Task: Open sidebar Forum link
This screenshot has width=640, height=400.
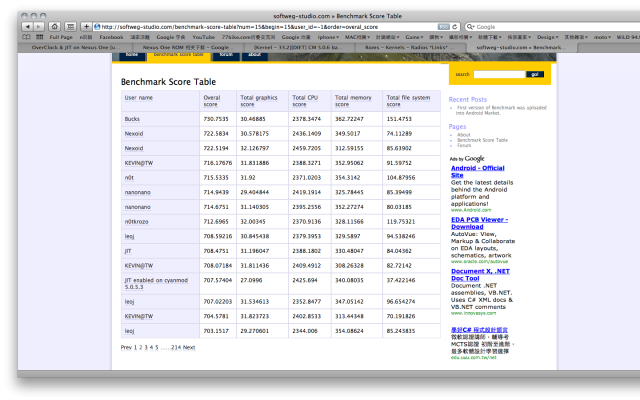Action: pos(464,145)
